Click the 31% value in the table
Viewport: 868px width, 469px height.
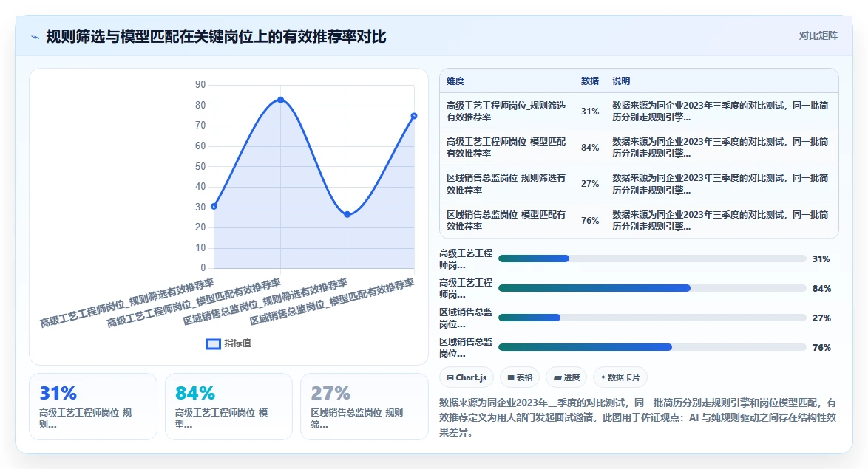click(589, 112)
